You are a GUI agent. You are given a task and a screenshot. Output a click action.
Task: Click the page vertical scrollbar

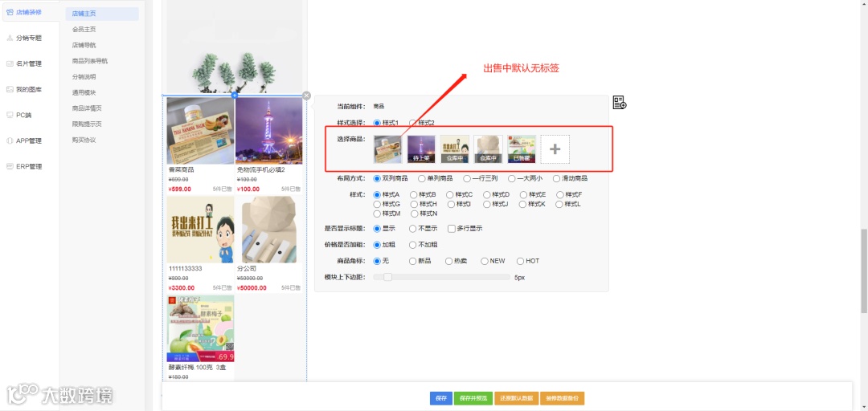coord(864,271)
